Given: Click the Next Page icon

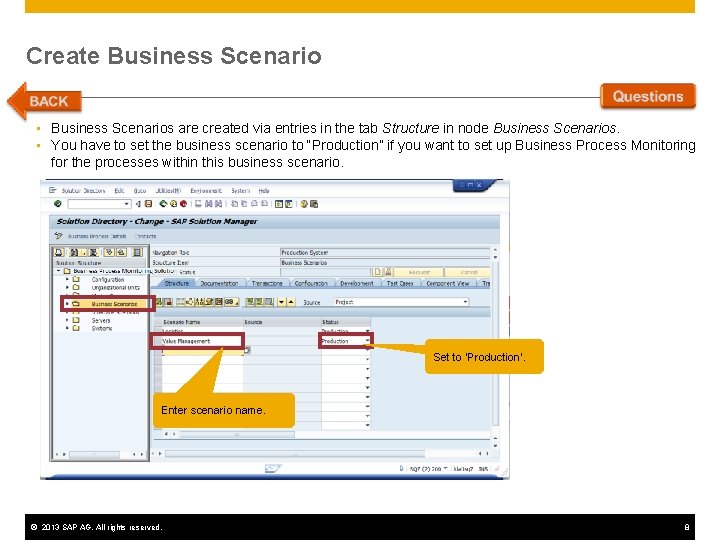Looking at the screenshot, I should pos(254,204).
